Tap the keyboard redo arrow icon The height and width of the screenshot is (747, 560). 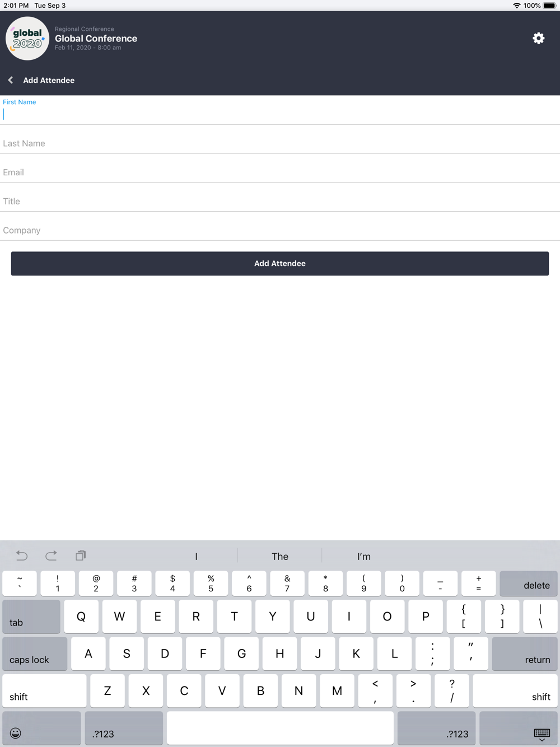[51, 555]
